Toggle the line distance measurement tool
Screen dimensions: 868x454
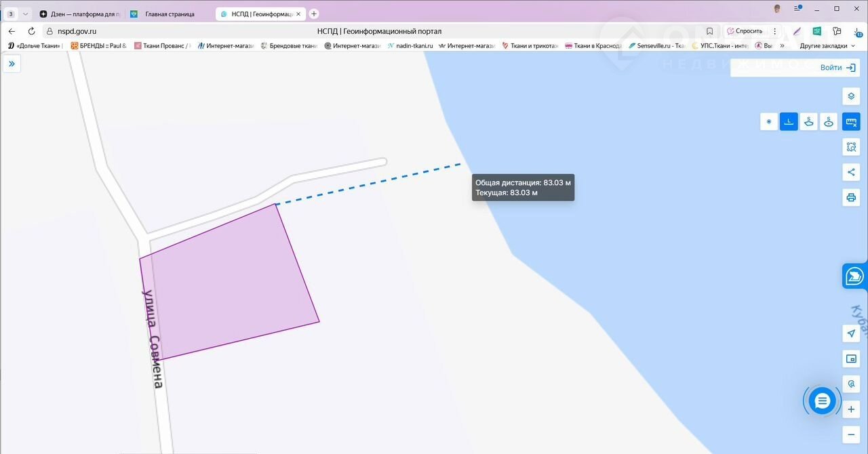[789, 122]
